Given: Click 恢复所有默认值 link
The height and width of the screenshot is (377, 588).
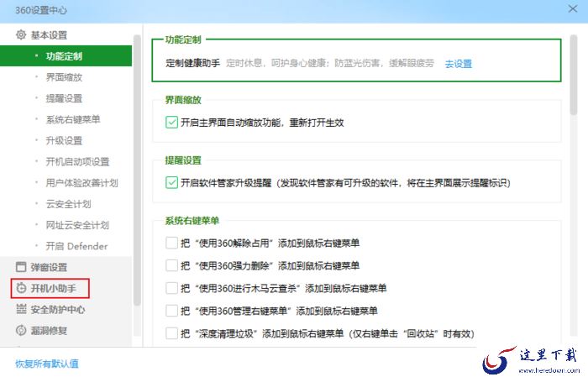Looking at the screenshot, I should tap(47, 363).
